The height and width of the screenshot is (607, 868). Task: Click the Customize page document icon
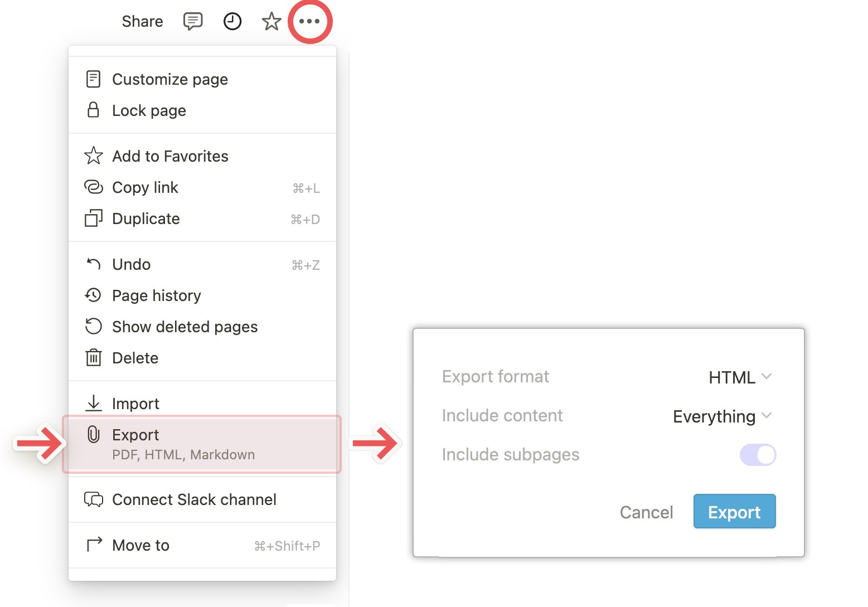click(x=93, y=79)
